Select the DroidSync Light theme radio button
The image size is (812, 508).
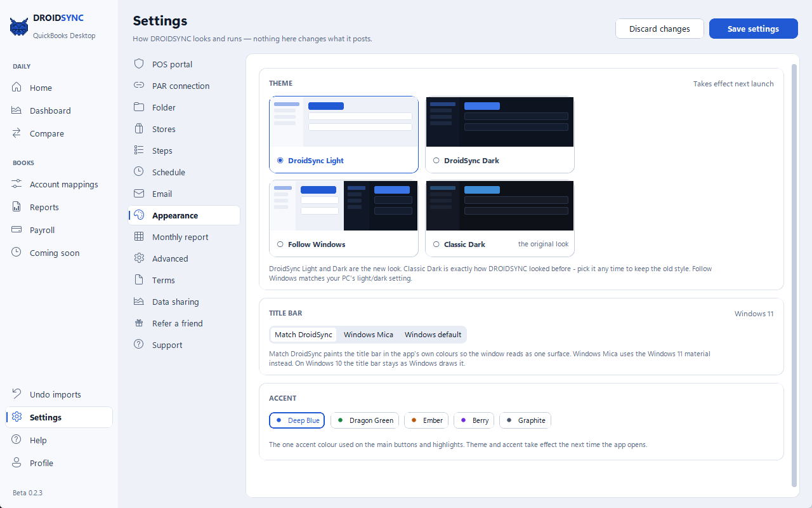[x=280, y=161]
